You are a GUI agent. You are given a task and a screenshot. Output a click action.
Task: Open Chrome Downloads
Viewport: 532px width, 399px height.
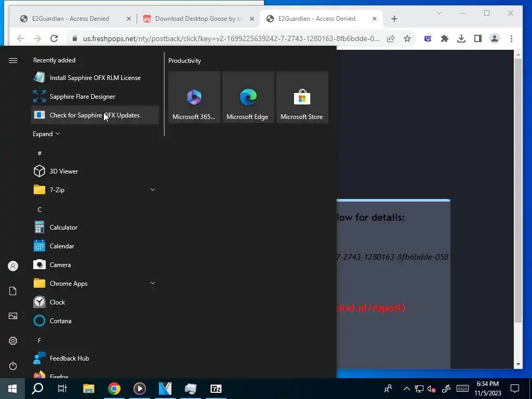(x=461, y=38)
